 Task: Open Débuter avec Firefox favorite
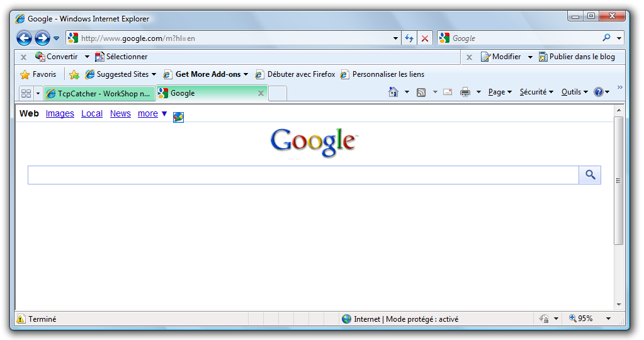tap(295, 74)
